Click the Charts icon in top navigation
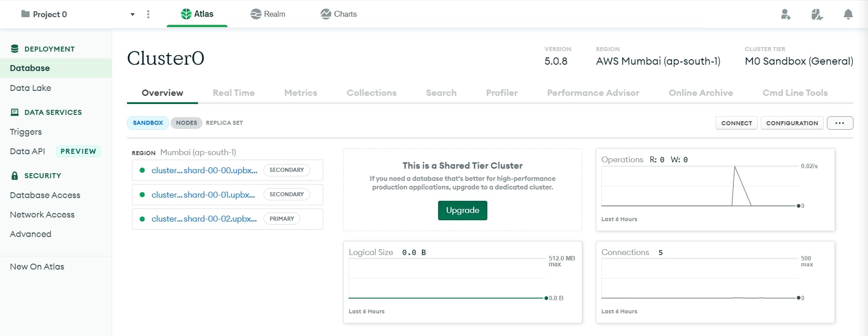This screenshot has width=868, height=336. click(x=325, y=14)
